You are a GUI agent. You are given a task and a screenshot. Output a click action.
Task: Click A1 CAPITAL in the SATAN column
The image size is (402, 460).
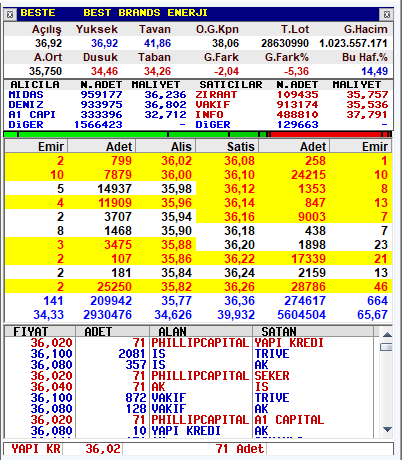[x=289, y=420]
